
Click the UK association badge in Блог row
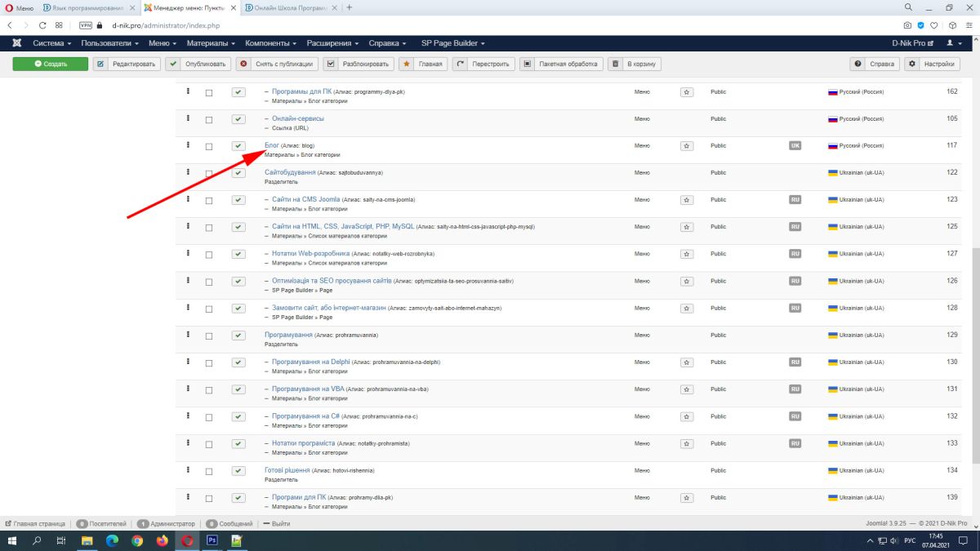coord(795,145)
